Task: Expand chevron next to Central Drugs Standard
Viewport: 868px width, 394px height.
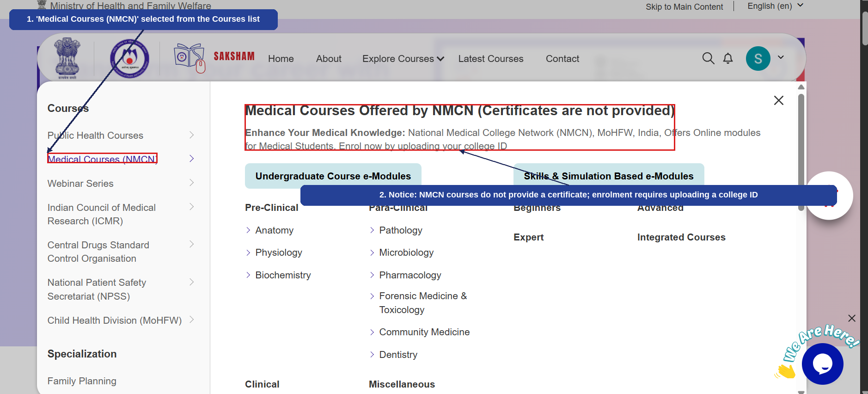Action: click(192, 244)
